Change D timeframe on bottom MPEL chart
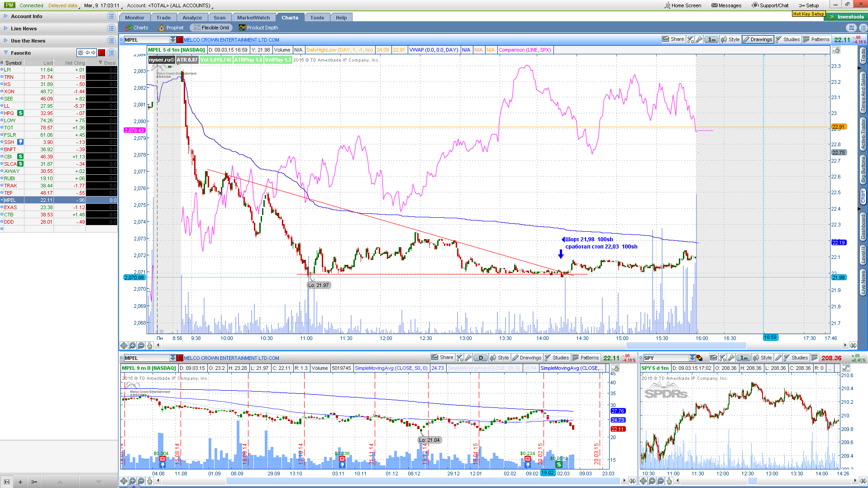Image resolution: width=868 pixels, height=488 pixels. (x=481, y=358)
